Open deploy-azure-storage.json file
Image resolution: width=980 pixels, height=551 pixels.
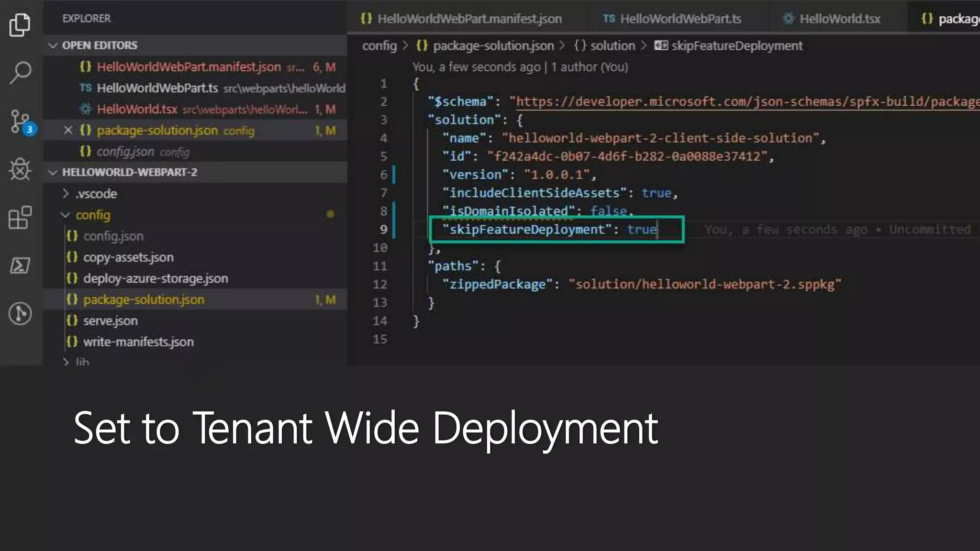[x=195, y=278]
